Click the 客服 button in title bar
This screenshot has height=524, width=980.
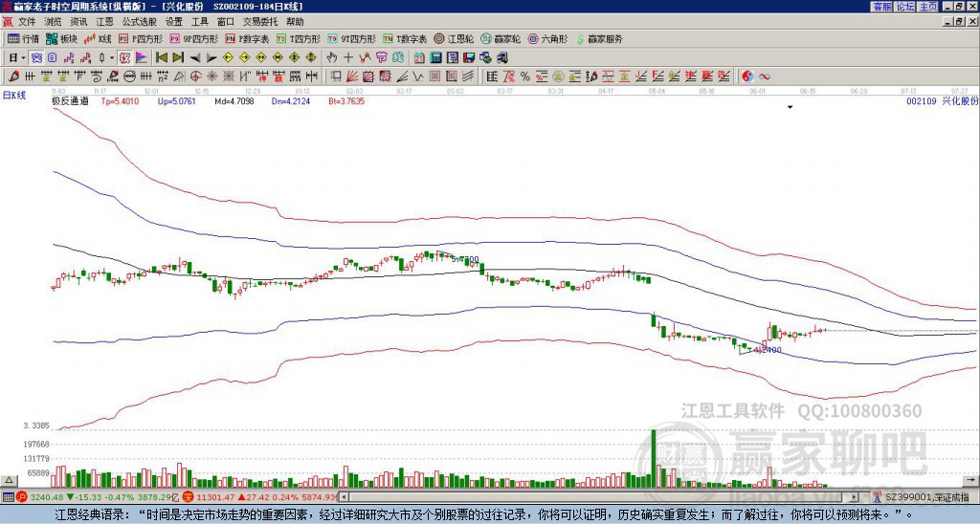tap(881, 7)
